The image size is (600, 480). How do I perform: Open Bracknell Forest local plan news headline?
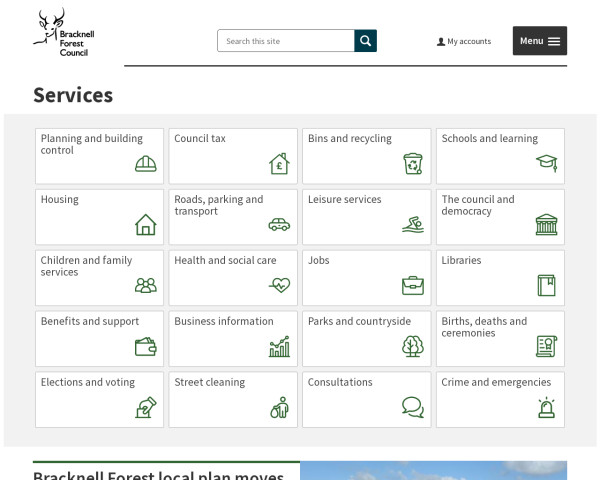(x=158, y=474)
